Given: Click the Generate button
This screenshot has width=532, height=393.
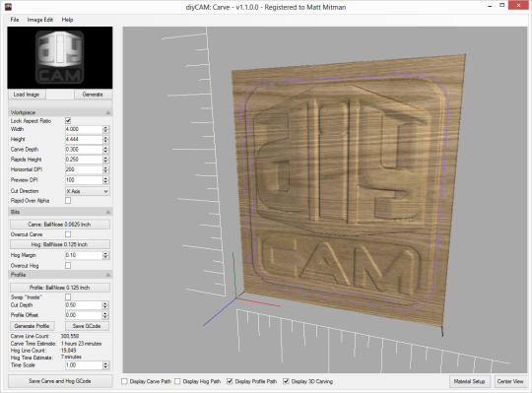Looking at the screenshot, I should click(93, 95).
